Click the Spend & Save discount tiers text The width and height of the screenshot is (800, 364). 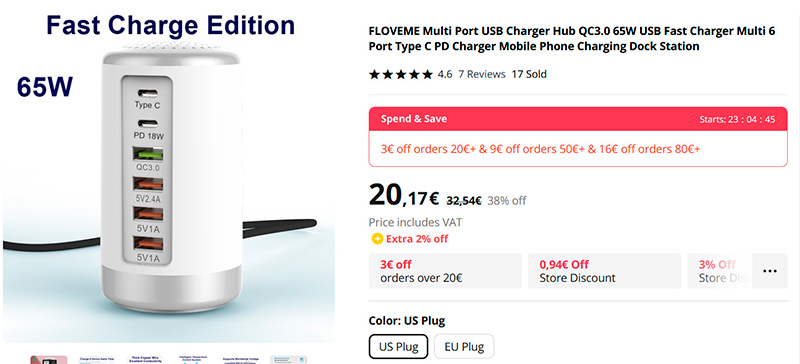pyautogui.click(x=540, y=149)
